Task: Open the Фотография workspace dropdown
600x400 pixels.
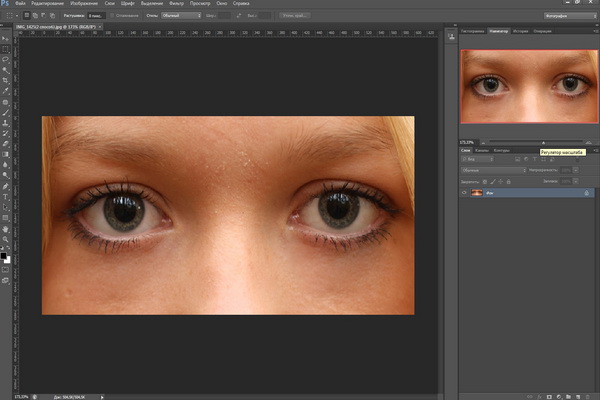Action: coord(568,17)
